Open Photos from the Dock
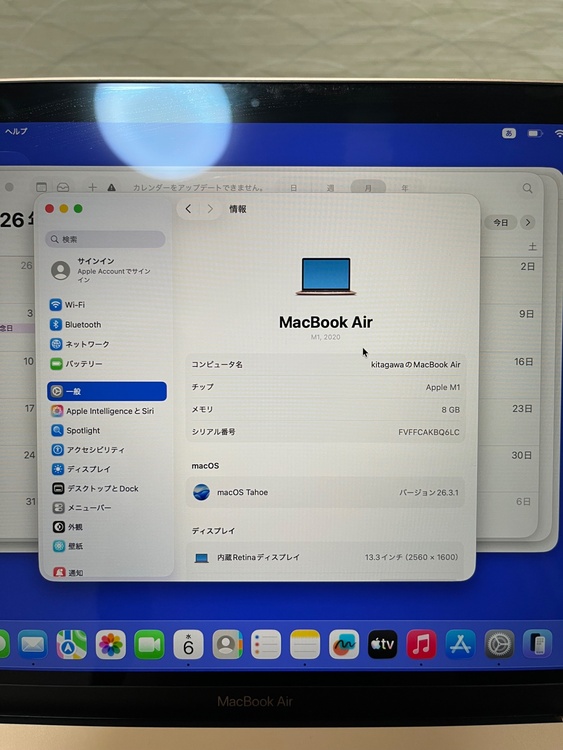This screenshot has width=563, height=750. [110, 644]
